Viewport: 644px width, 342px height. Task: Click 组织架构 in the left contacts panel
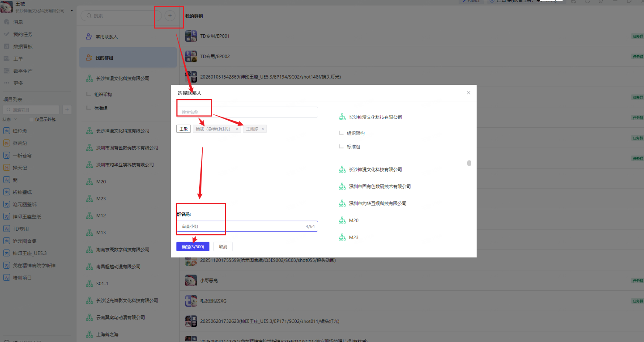pos(103,94)
